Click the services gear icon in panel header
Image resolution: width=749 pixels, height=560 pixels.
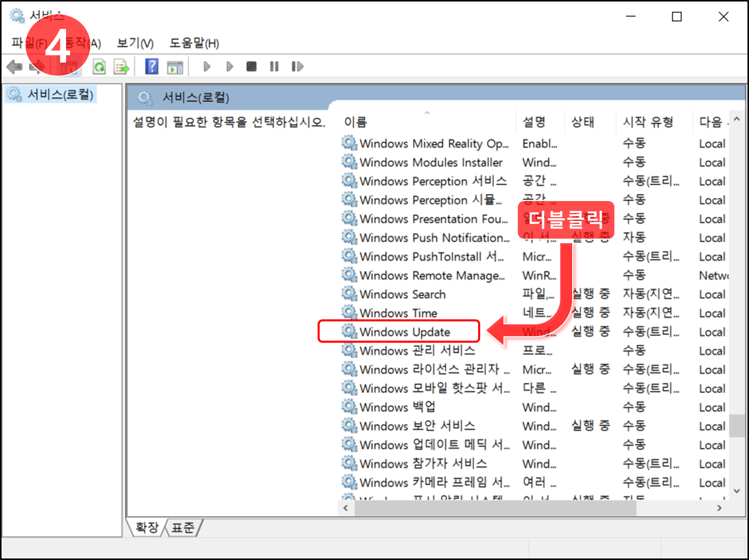click(145, 97)
